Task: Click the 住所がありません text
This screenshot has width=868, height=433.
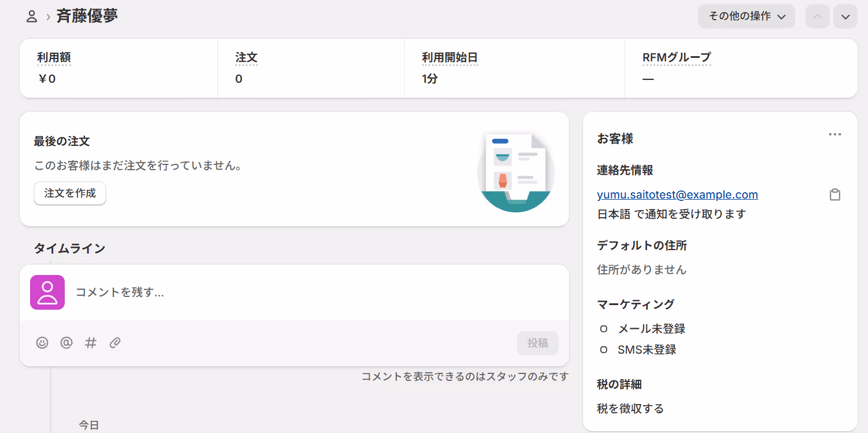Action: (x=642, y=270)
